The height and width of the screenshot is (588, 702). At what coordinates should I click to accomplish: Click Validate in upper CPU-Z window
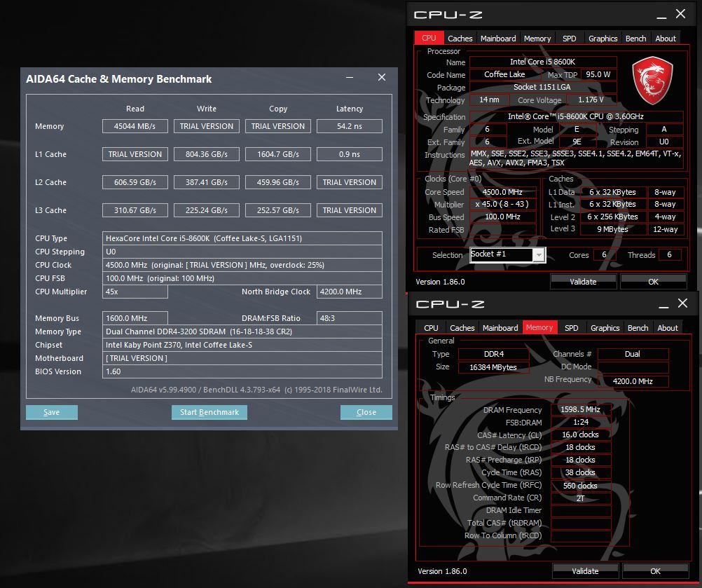click(x=583, y=282)
